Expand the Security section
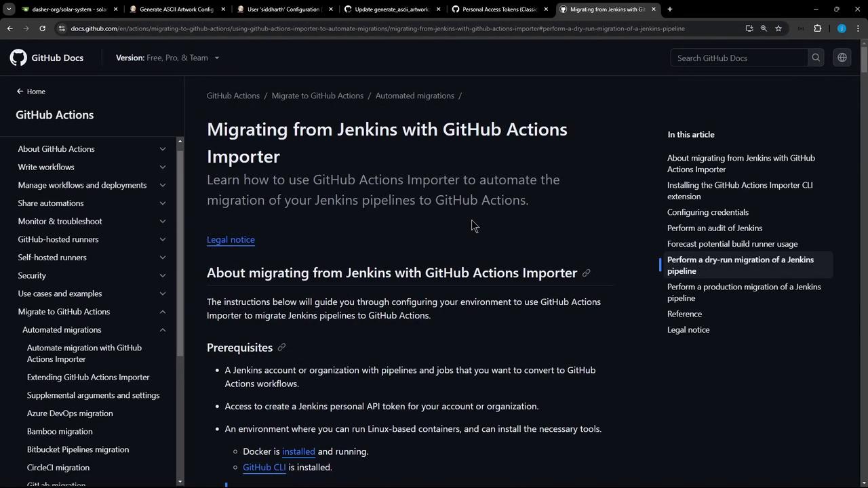 pyautogui.click(x=163, y=276)
